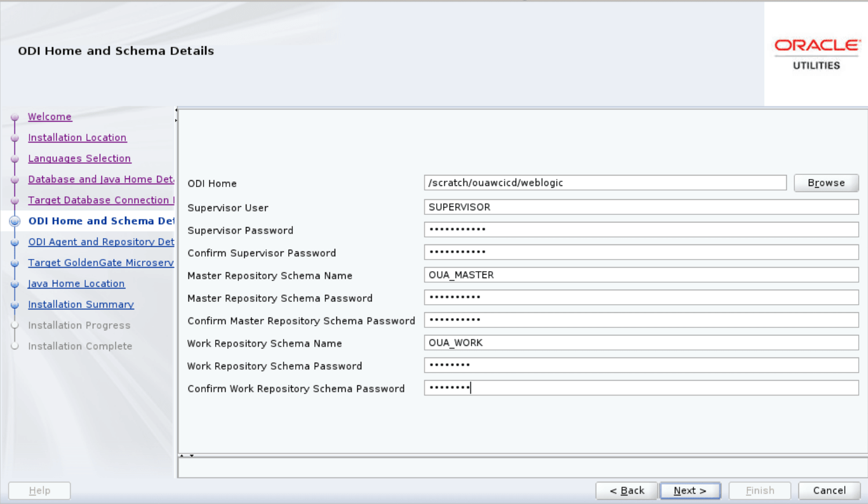Click Confirm Work Repository Schema Password field
This screenshot has width=868, height=504.
click(641, 388)
